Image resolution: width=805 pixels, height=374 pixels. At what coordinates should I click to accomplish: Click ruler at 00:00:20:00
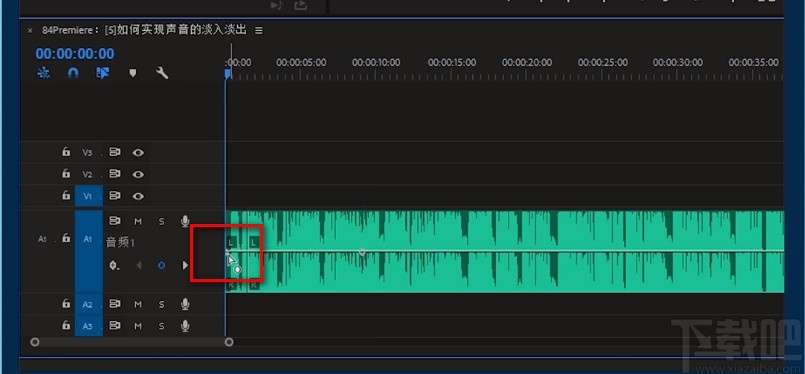tap(527, 63)
